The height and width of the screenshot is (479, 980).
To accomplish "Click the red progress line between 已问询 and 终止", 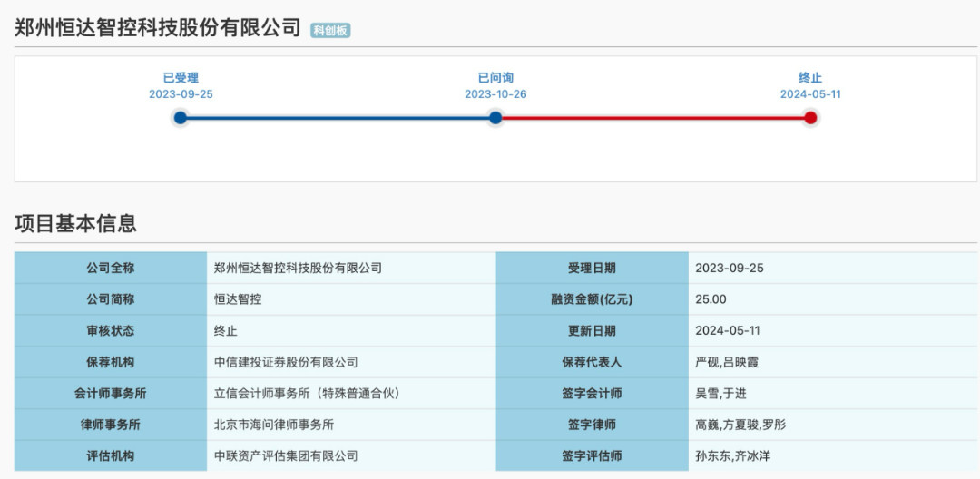I will (653, 117).
